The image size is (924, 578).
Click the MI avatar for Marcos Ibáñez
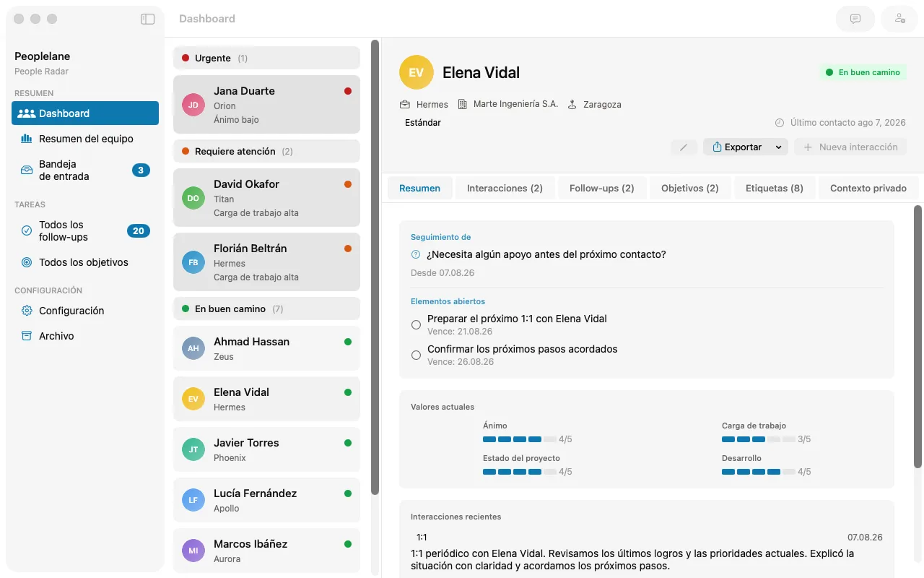pos(193,551)
